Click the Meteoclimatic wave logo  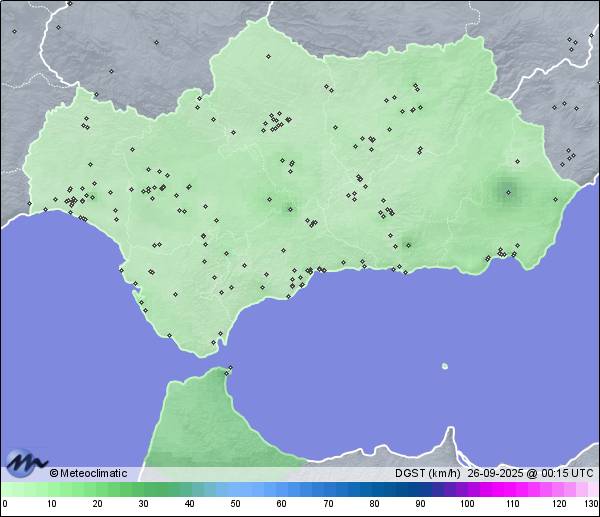tap(27, 463)
